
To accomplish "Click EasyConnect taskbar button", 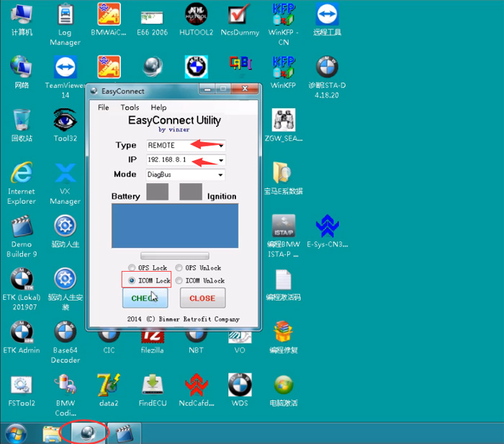I will [88, 433].
